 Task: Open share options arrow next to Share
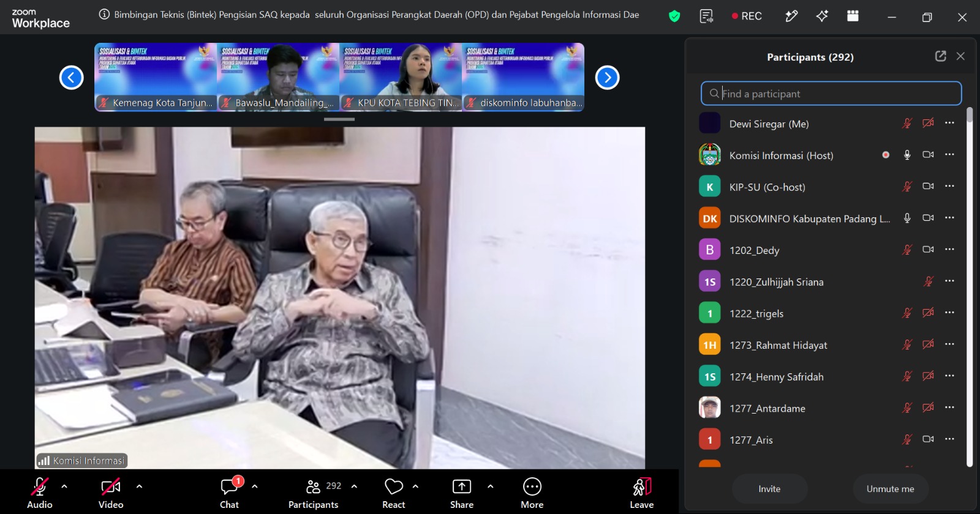pyautogui.click(x=490, y=486)
